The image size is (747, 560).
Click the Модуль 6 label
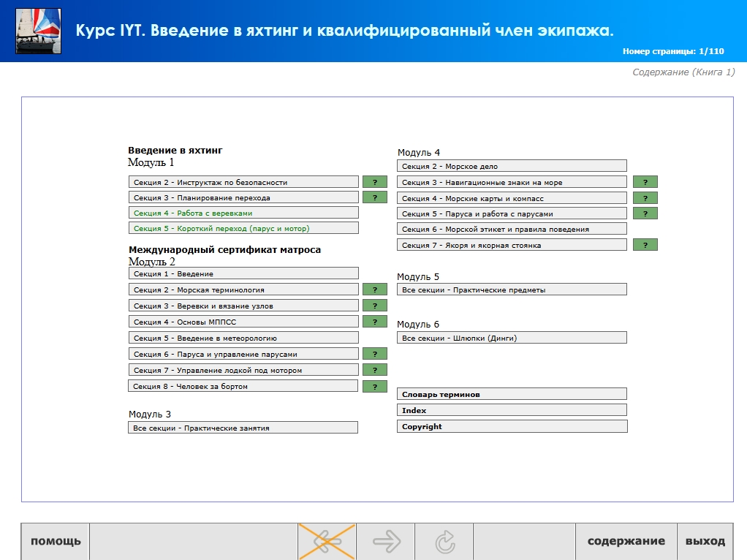(418, 324)
